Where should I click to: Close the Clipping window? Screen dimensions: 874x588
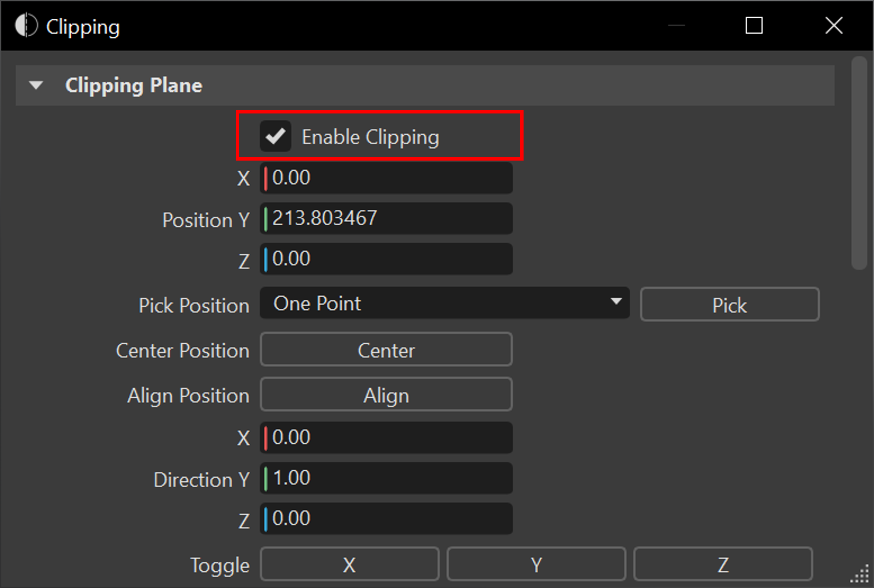[833, 26]
